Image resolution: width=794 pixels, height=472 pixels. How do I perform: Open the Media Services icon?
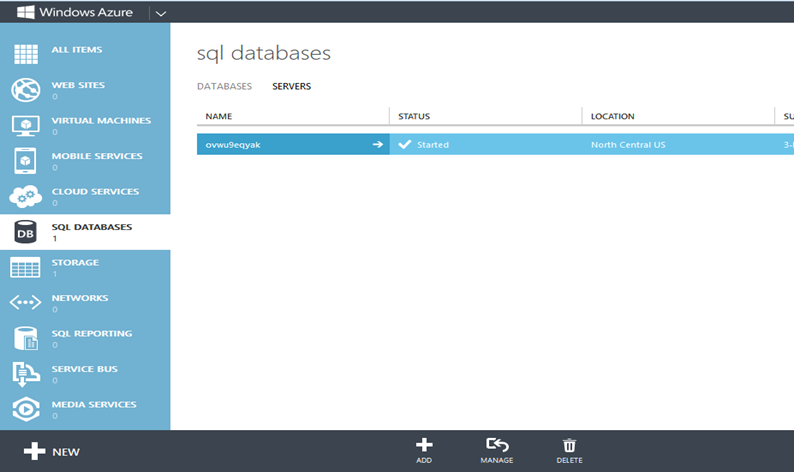25,409
